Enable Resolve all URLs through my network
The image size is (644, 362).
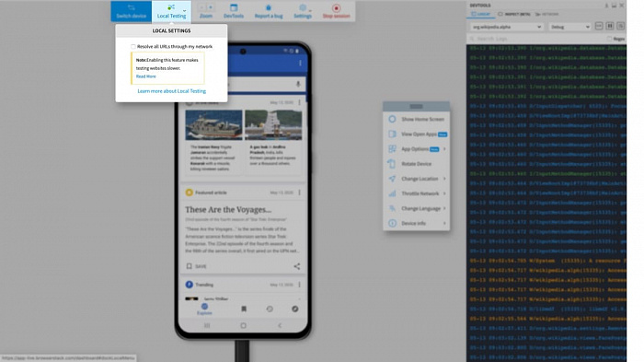(x=133, y=46)
